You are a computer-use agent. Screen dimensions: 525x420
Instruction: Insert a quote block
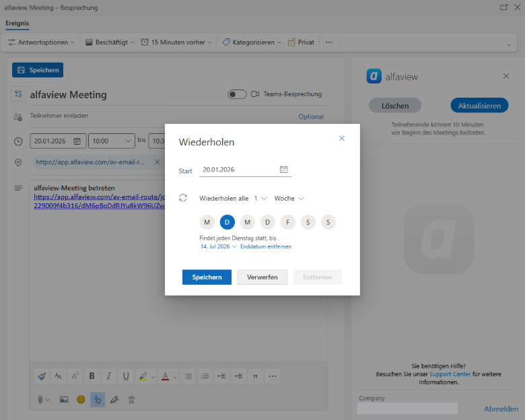[256, 376]
